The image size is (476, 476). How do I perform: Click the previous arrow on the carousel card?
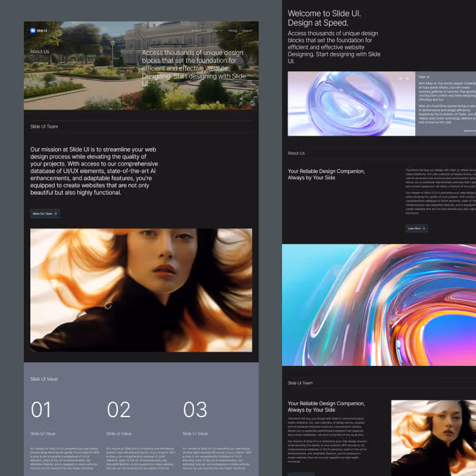pyautogui.click(x=399, y=78)
